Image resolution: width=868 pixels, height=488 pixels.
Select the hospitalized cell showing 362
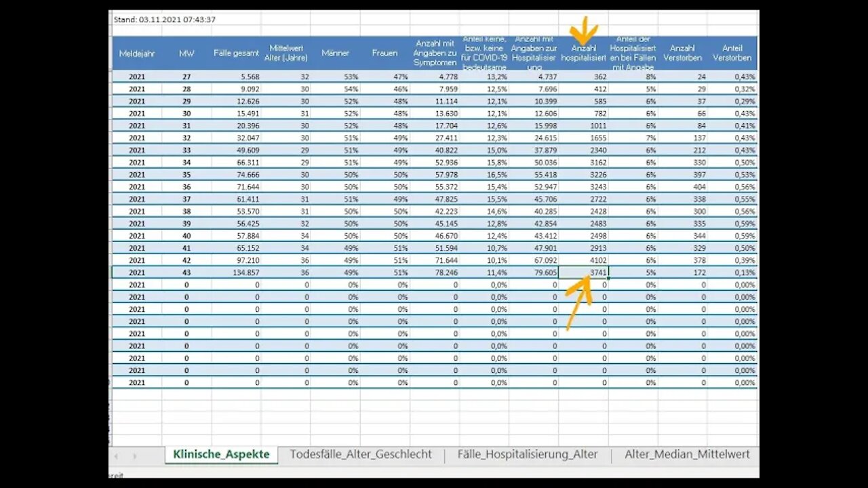click(583, 77)
